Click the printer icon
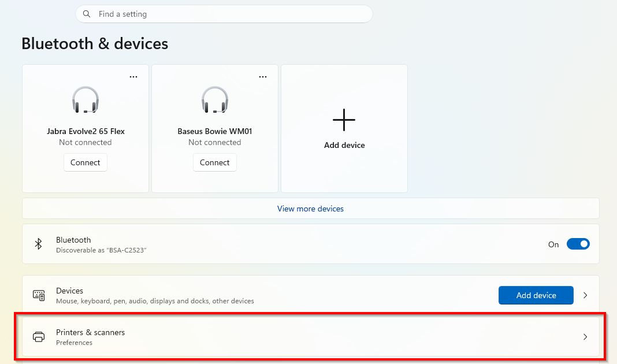The height and width of the screenshot is (364, 617). point(39,337)
